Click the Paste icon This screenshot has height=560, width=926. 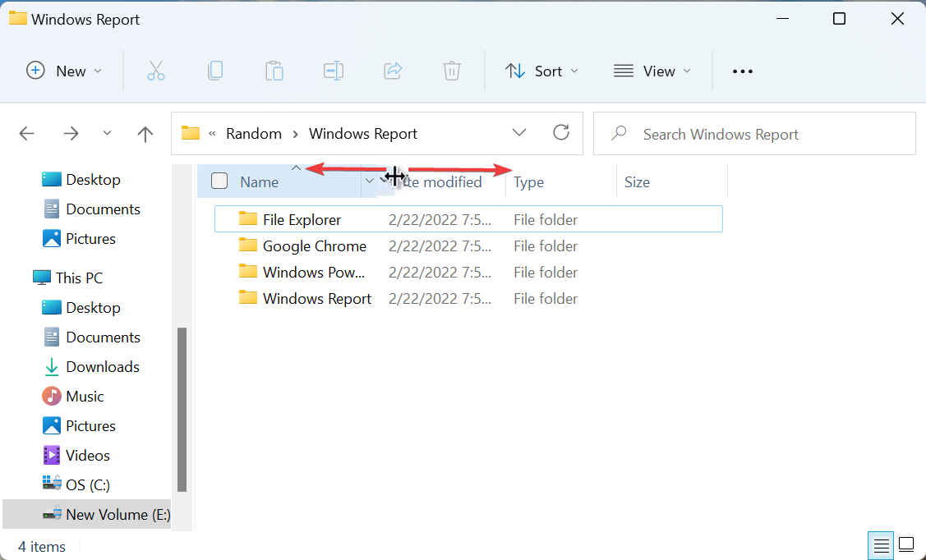pyautogui.click(x=274, y=71)
